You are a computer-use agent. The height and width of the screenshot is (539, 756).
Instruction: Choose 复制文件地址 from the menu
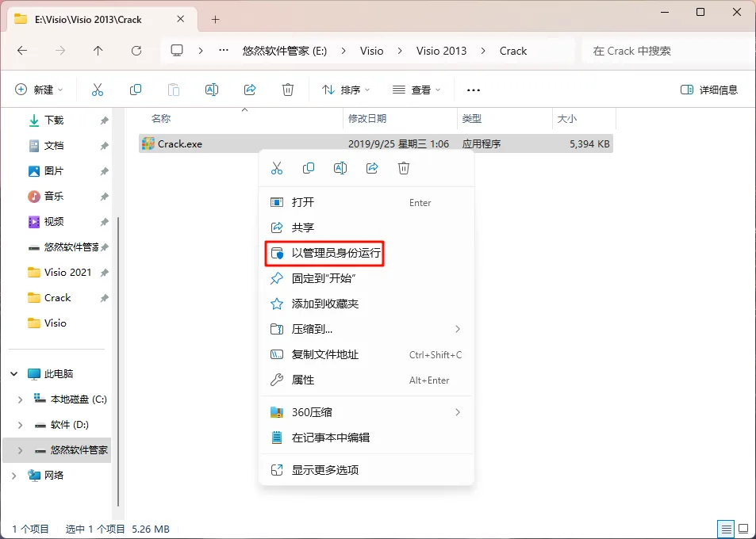(366, 355)
